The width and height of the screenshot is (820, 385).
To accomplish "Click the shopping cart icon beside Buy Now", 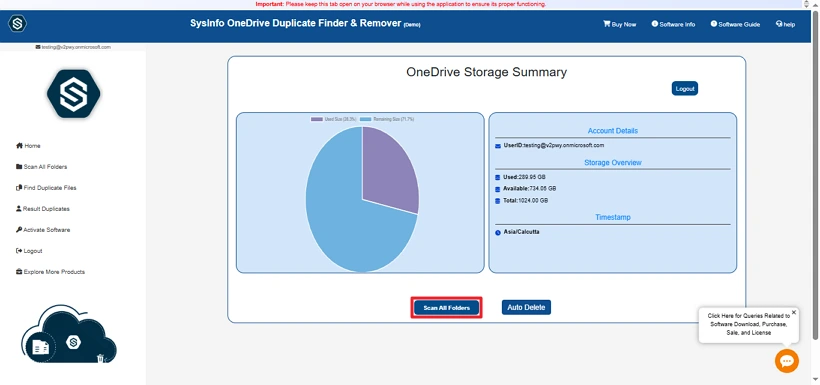I will pyautogui.click(x=607, y=24).
